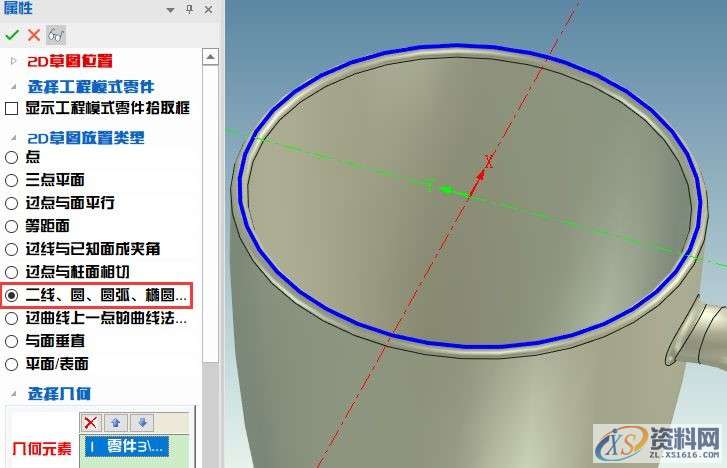Viewport: 727px width, 468px height.
Task: Move geometry element up with arrow
Action: tap(116, 423)
